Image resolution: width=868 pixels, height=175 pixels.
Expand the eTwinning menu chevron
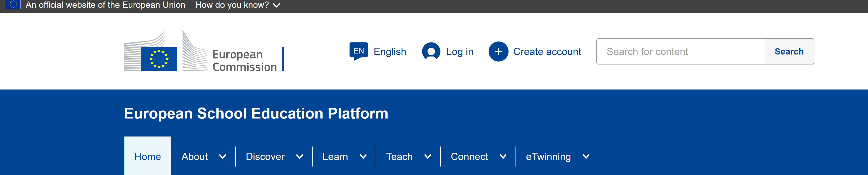tap(586, 156)
